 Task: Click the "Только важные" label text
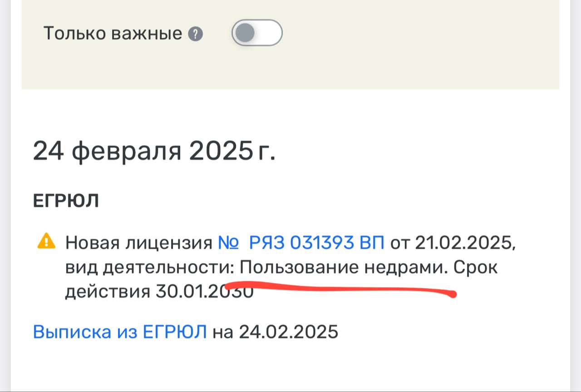[x=113, y=34]
